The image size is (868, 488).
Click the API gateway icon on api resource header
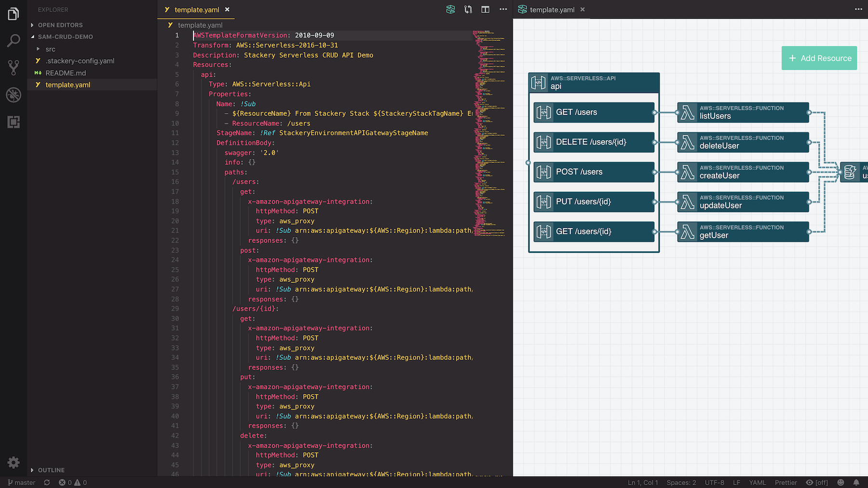(x=539, y=82)
